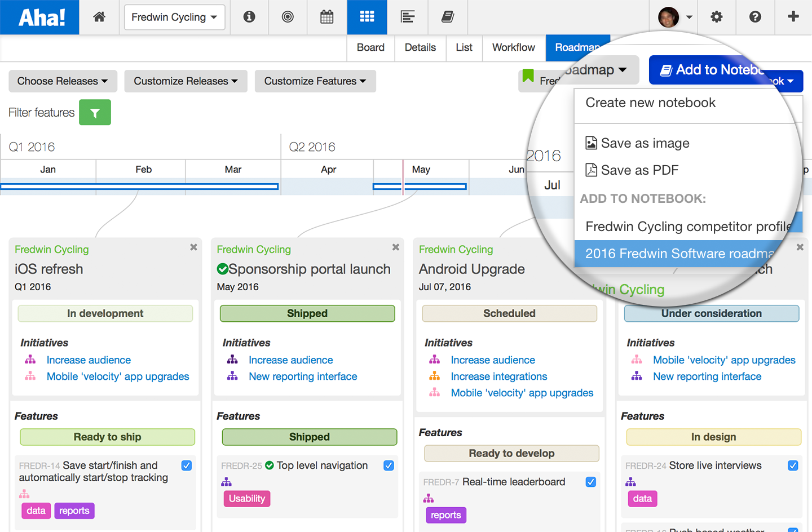Open the user avatar dropdown
812x532 pixels.
[675, 17]
